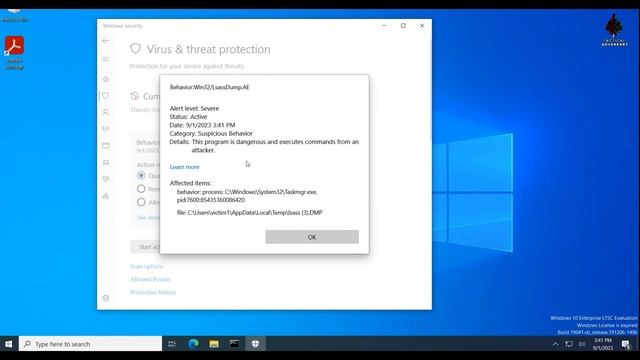Click the volume speaker tray icon
The height and width of the screenshot is (360, 640).
pos(582,344)
